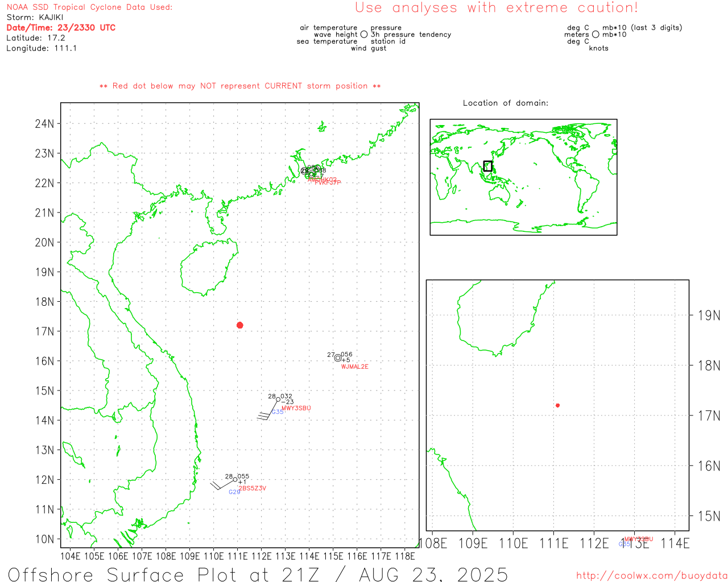Click the legend circle beside 'wave height'

pos(364,34)
